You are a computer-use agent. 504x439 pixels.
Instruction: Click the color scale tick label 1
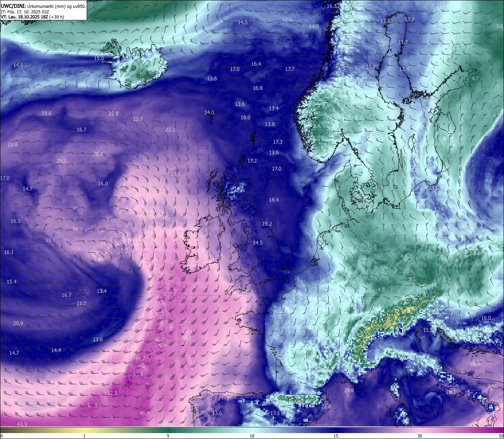point(84,436)
